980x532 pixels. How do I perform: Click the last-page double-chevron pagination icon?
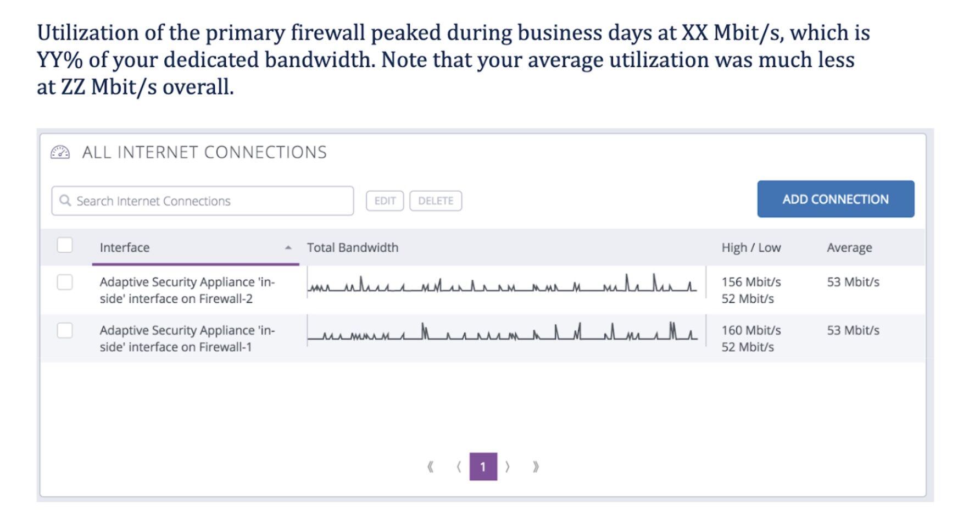(534, 466)
